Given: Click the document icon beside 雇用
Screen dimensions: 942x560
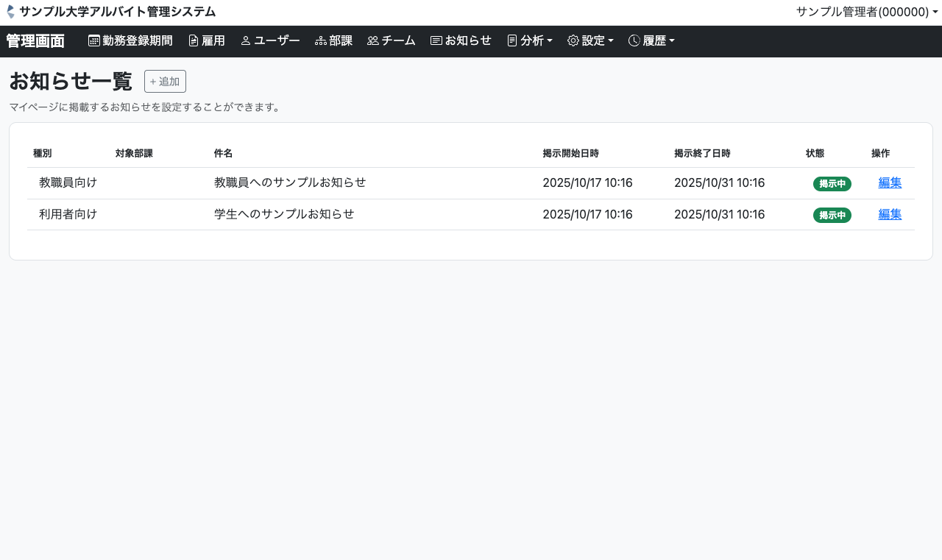Looking at the screenshot, I should [x=194, y=41].
